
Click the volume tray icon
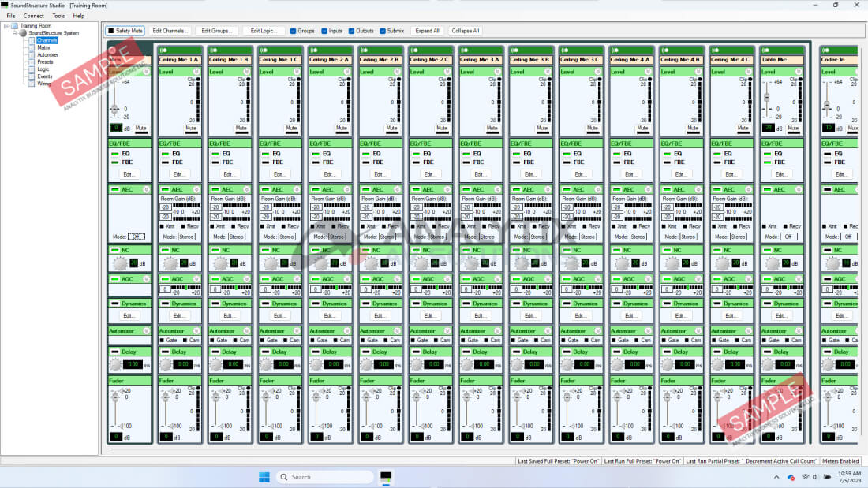point(815,477)
